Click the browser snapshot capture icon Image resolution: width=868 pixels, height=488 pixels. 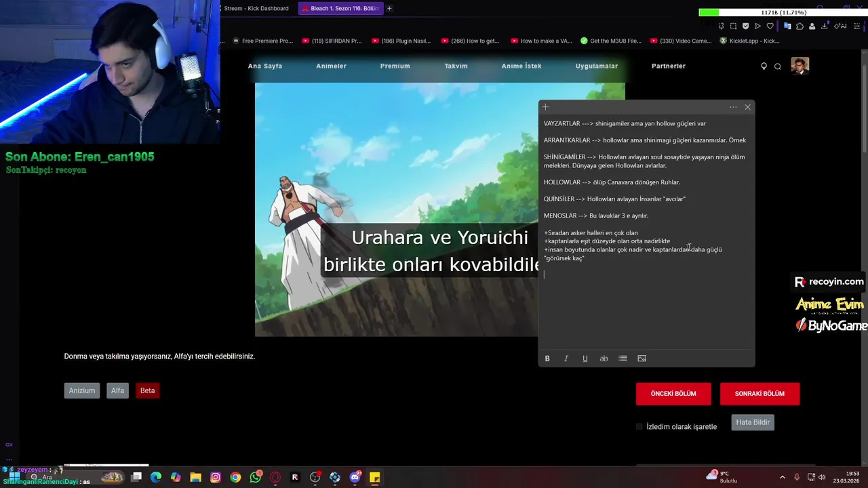[x=733, y=26]
